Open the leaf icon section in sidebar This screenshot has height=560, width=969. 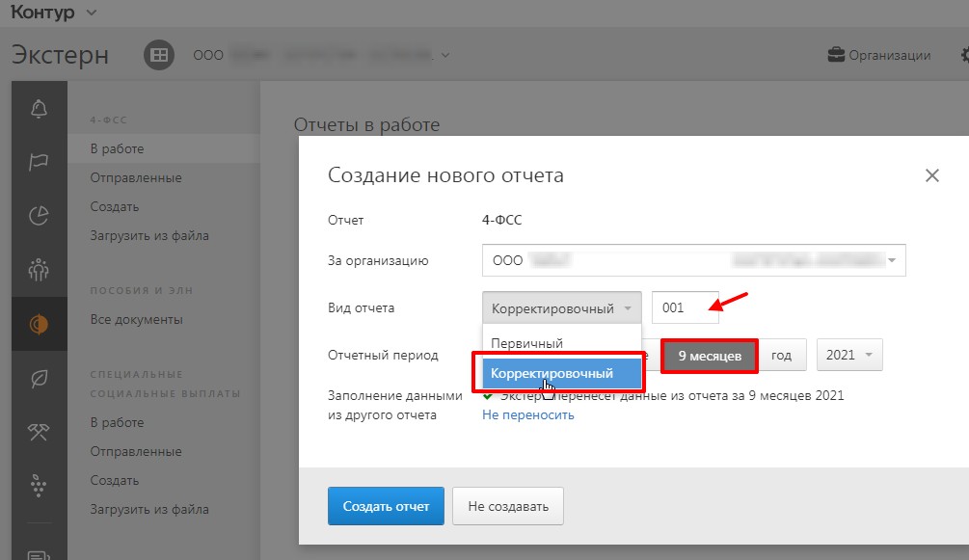pos(39,378)
